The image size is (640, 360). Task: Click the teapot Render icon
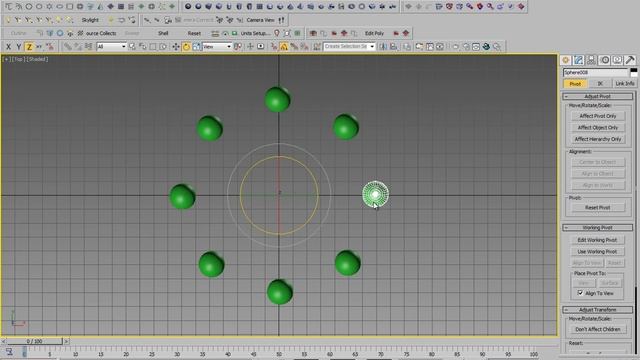click(x=486, y=47)
